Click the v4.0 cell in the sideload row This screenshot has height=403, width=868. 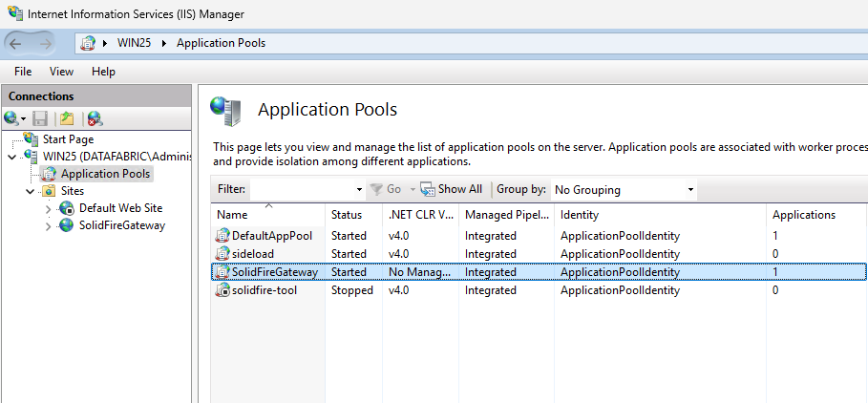click(x=398, y=253)
